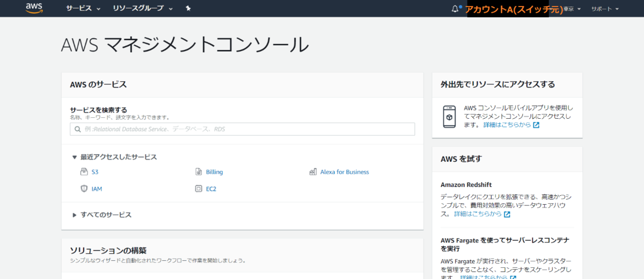Open the S3 service link
This screenshot has height=279, width=644.
point(95,172)
